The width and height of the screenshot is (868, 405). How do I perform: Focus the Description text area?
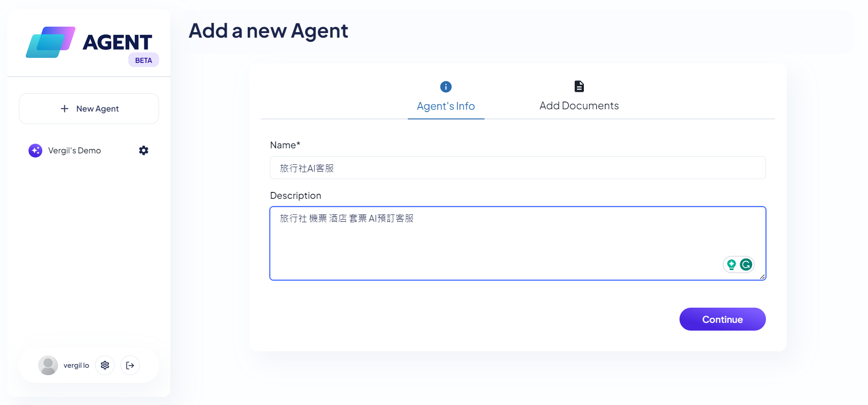tap(518, 243)
